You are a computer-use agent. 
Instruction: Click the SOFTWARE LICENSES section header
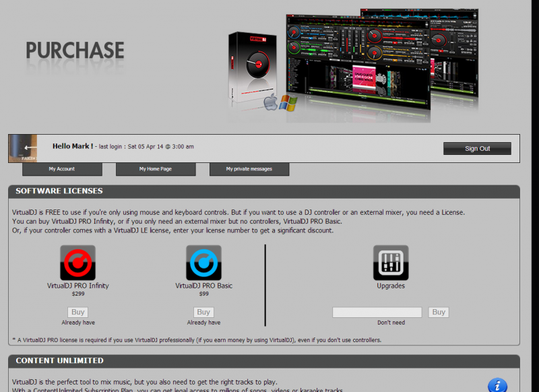coord(59,191)
